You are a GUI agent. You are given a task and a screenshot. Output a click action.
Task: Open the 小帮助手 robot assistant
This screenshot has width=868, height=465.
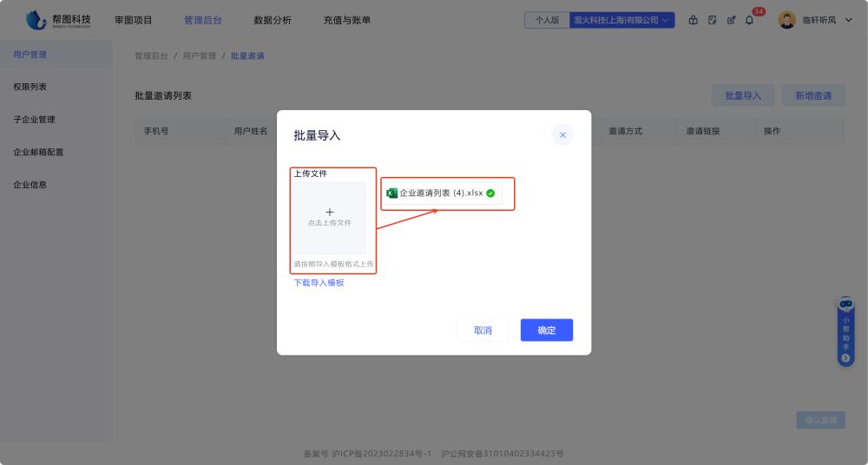[x=845, y=305]
